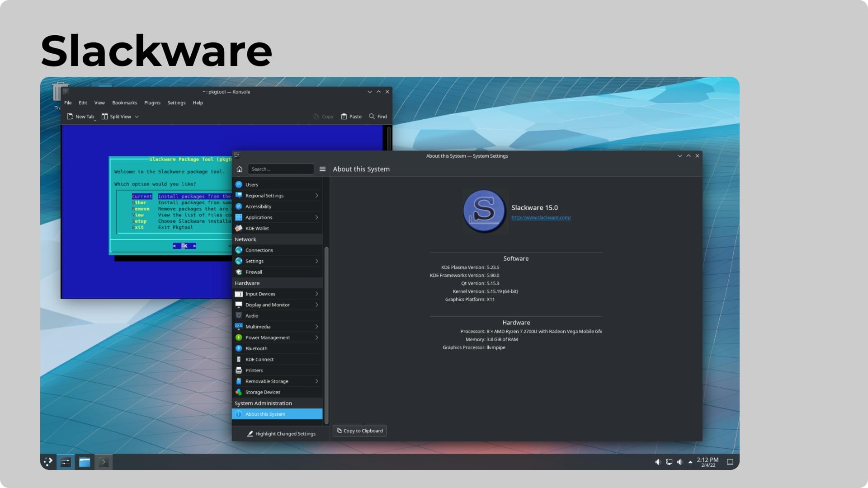Click the Slackware logo image
The image size is (868, 488).
(x=484, y=211)
